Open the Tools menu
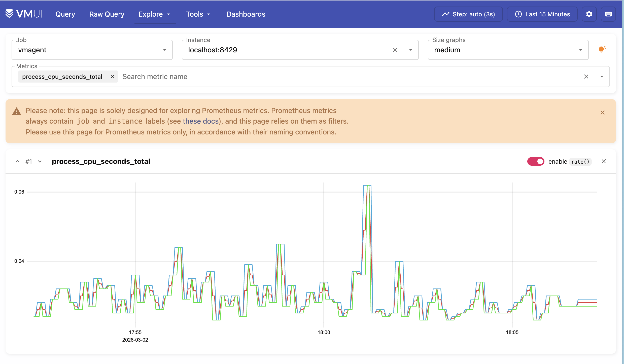Screen dimensions: 624x364 click(198, 14)
